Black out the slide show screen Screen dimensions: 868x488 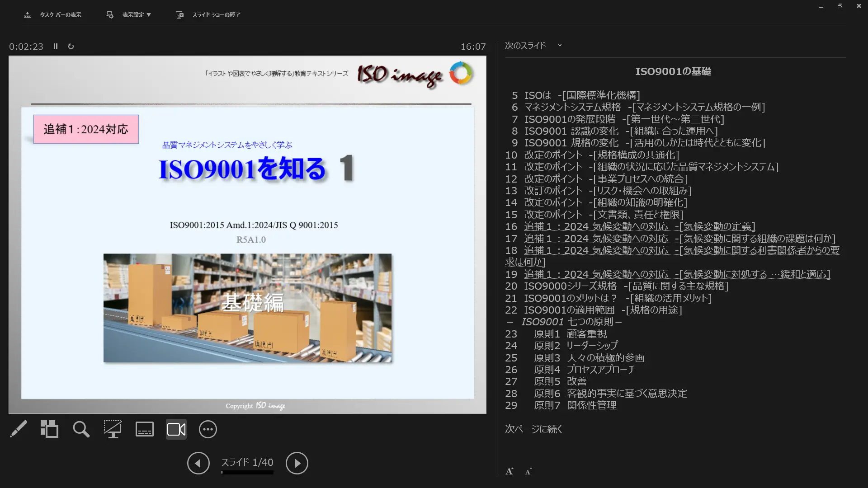click(x=113, y=429)
